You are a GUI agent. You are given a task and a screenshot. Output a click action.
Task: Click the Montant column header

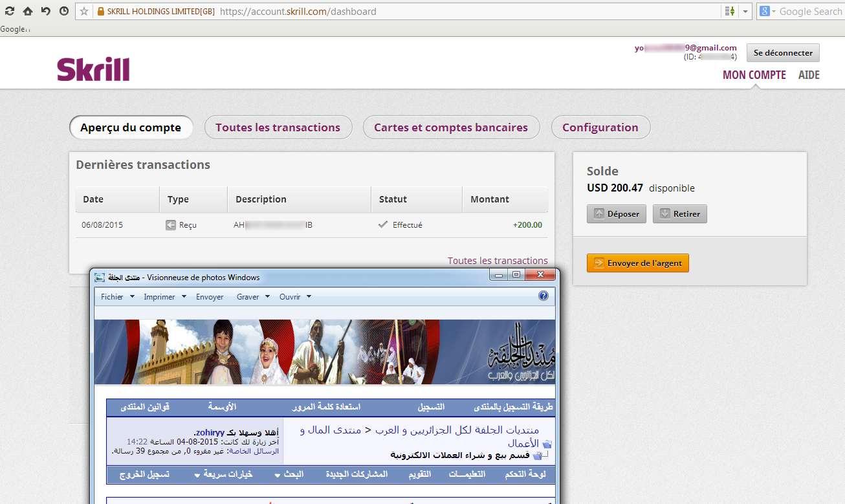click(505, 199)
